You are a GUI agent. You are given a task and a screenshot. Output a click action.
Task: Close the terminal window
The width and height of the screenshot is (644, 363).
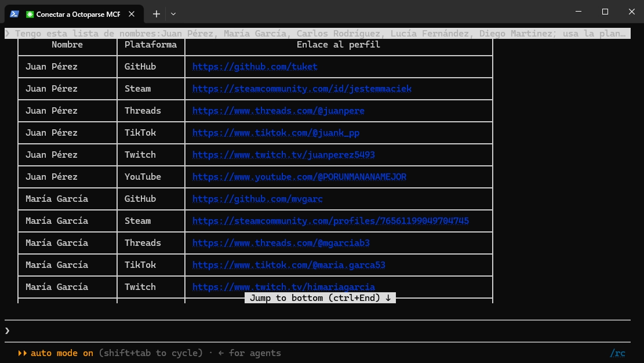point(632,12)
